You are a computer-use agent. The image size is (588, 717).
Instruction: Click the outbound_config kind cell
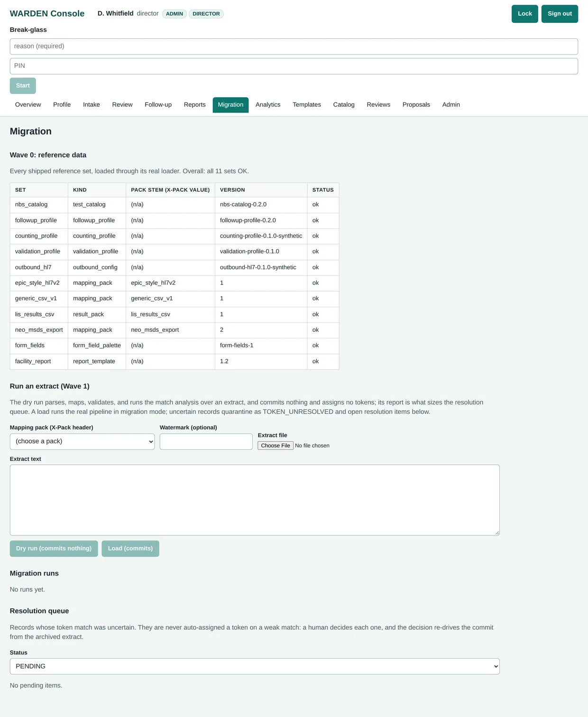[x=97, y=268]
